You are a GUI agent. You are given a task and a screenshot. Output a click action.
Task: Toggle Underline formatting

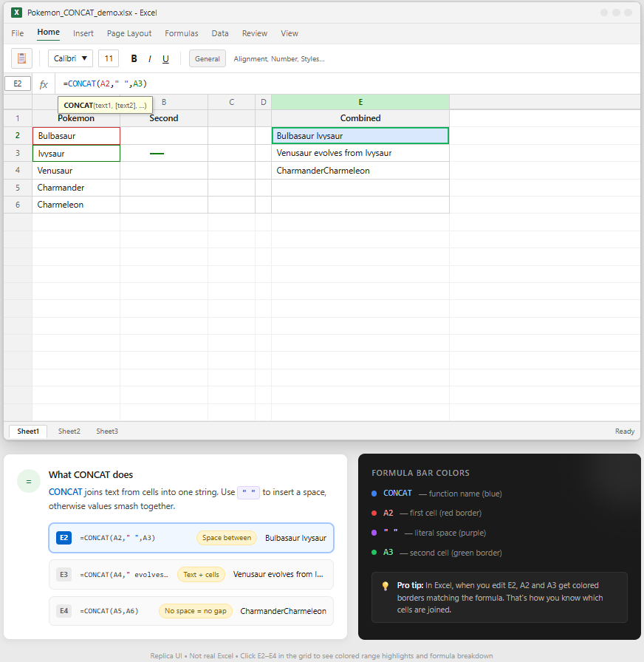pos(166,58)
